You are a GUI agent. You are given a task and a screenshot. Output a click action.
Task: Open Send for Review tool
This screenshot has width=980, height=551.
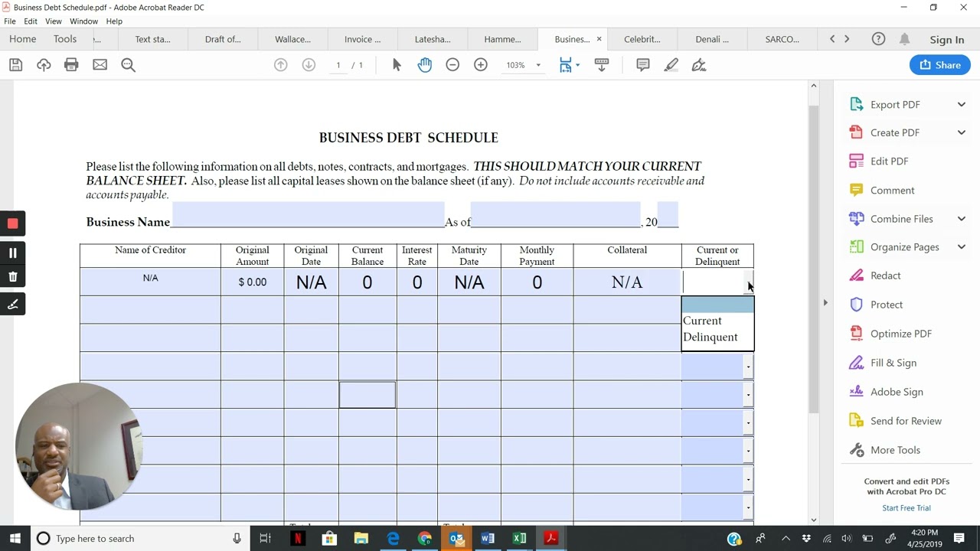click(x=906, y=421)
